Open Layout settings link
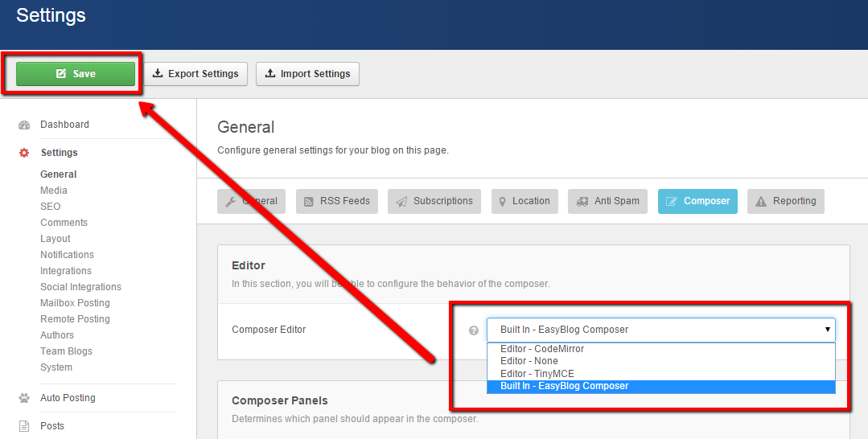This screenshot has width=868, height=439. click(56, 239)
